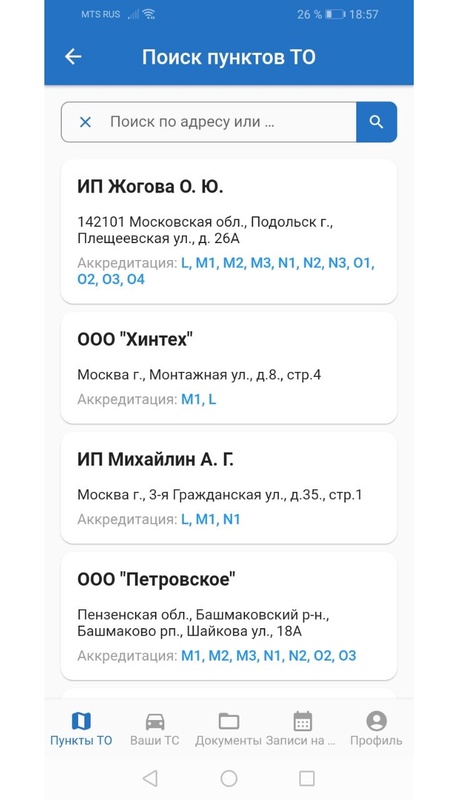Tap Android recent apps square
The height and width of the screenshot is (800, 450).
click(307, 778)
